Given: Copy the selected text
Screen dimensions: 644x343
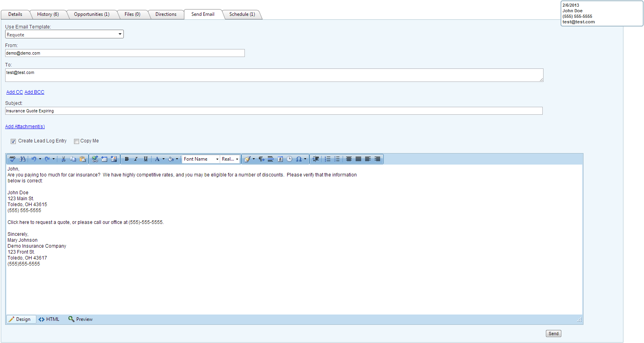Looking at the screenshot, I should 73,159.
